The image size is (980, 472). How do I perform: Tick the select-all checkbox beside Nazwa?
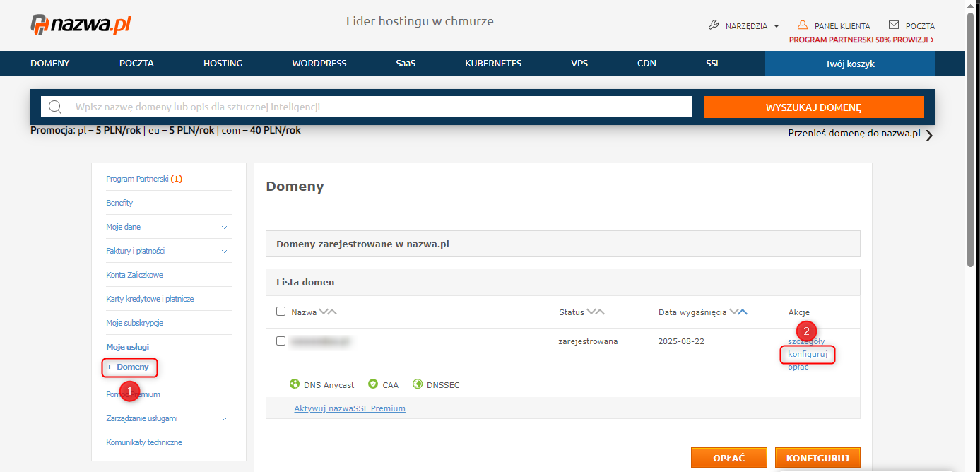click(281, 312)
